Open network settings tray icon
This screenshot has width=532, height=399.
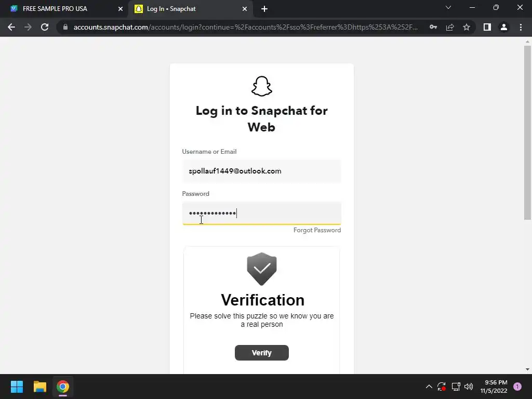456,387
